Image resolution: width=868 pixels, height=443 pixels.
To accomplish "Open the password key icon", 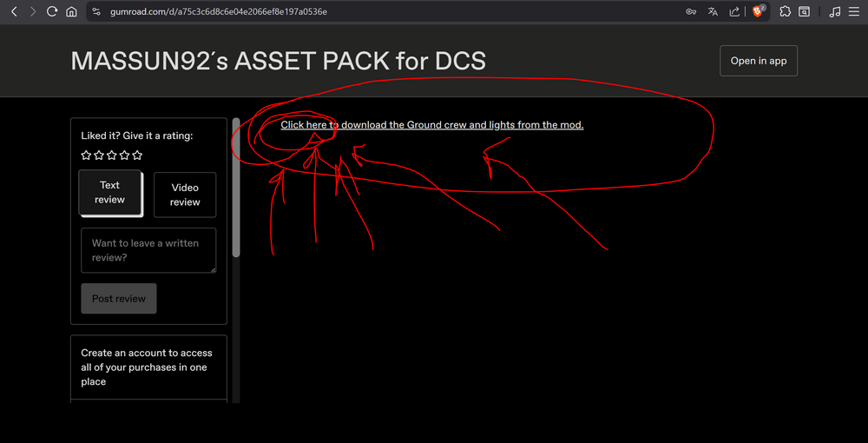I will pos(691,11).
